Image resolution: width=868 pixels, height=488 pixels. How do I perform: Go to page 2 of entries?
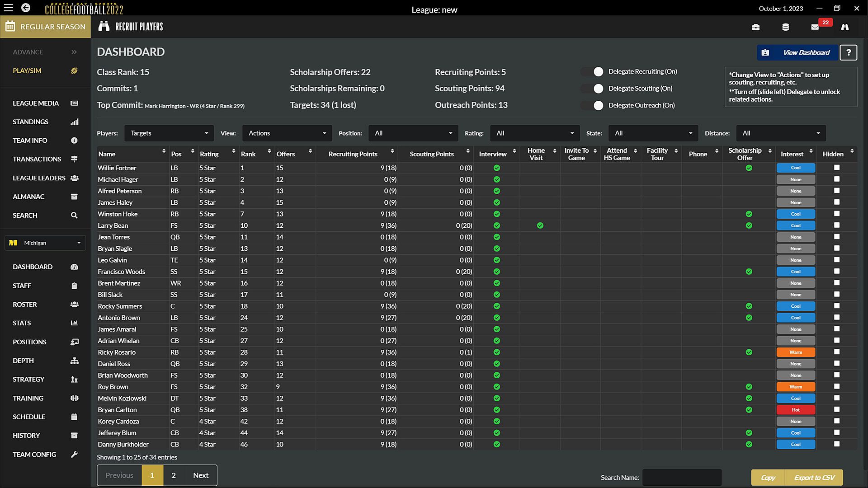click(174, 475)
